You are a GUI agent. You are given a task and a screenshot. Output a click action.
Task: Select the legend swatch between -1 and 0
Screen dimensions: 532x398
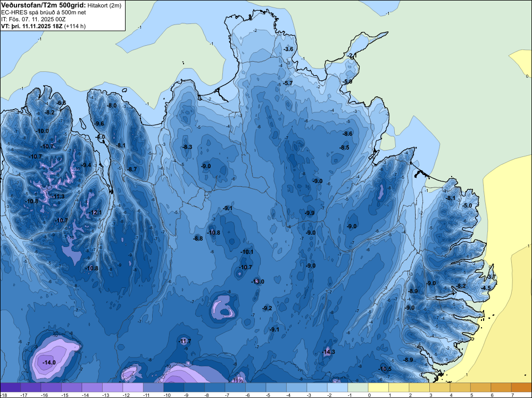(x=358, y=387)
